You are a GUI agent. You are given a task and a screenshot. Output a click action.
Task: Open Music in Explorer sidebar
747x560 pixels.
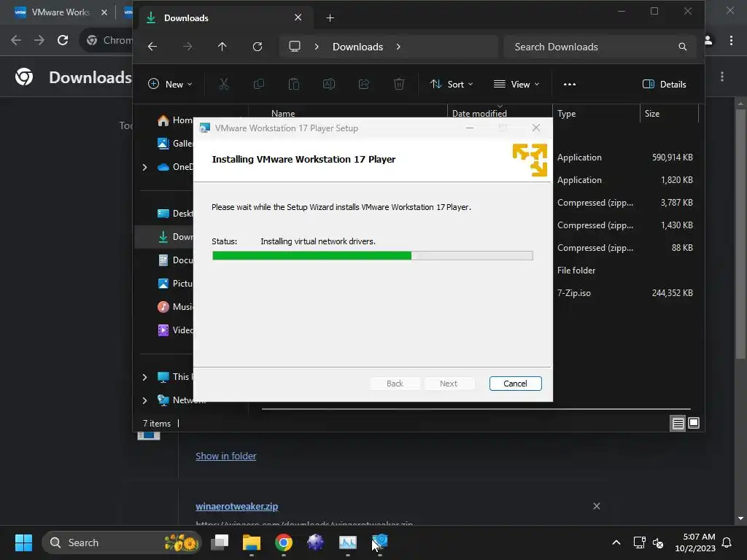tap(175, 307)
